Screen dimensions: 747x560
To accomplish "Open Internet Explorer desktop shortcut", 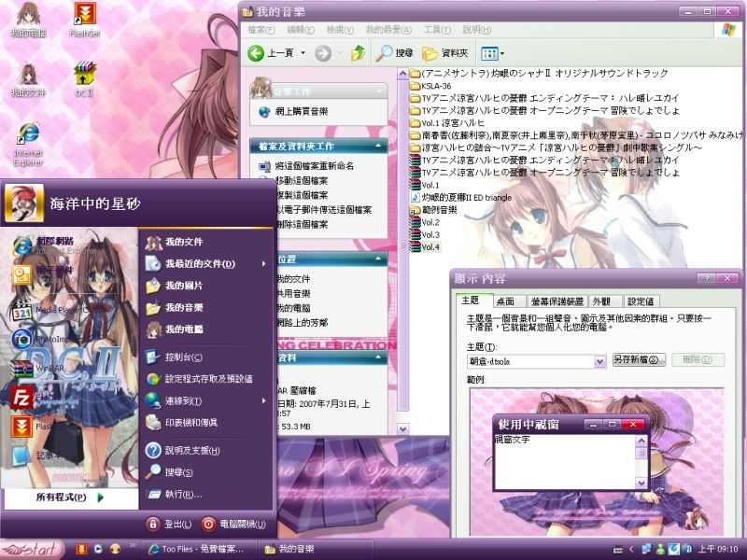I will (x=28, y=144).
